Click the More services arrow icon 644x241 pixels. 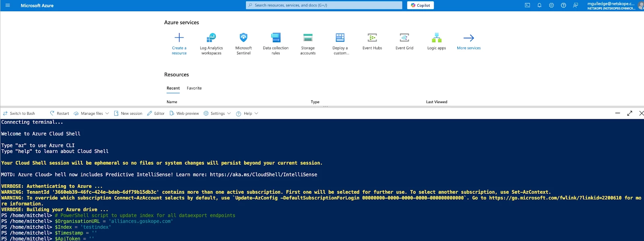(469, 38)
